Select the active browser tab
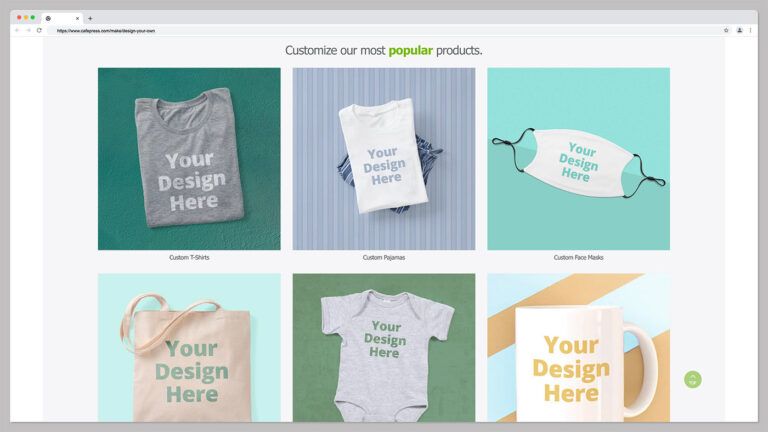Screen dimensions: 768x432 tap(60, 18)
